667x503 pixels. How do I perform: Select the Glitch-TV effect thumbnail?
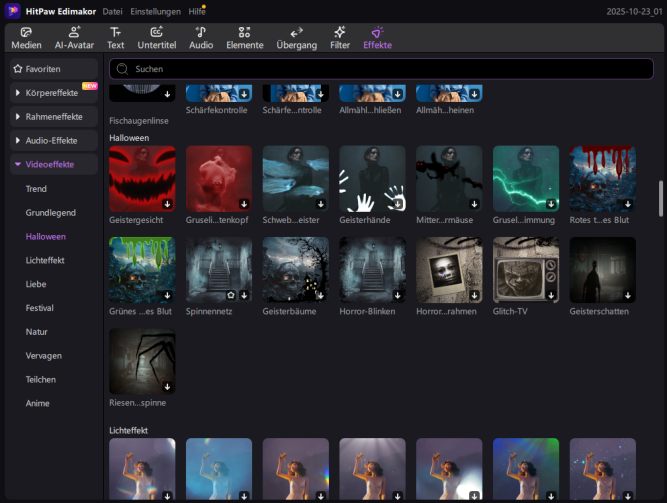point(525,269)
